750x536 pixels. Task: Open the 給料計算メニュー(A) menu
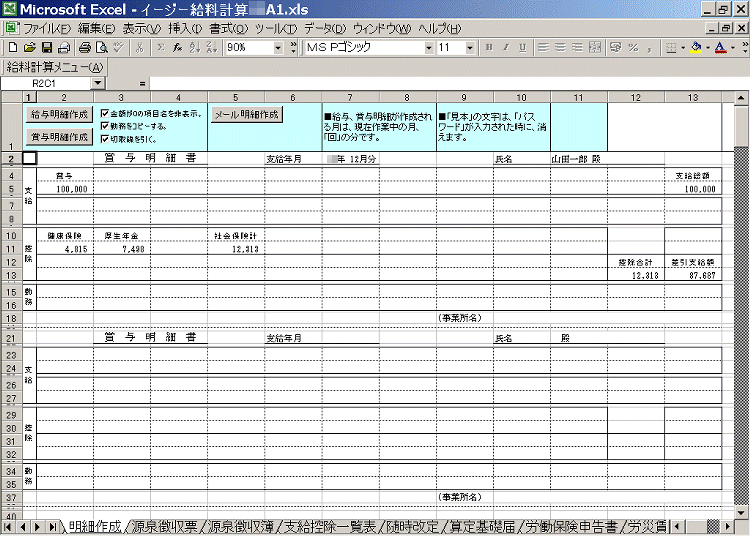pos(54,67)
